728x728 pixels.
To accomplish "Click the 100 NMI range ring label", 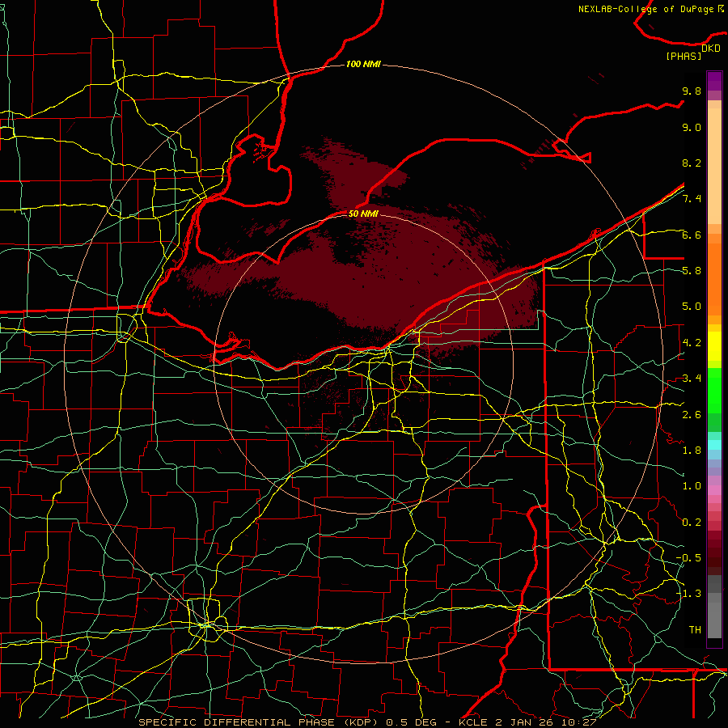I will point(363,64).
